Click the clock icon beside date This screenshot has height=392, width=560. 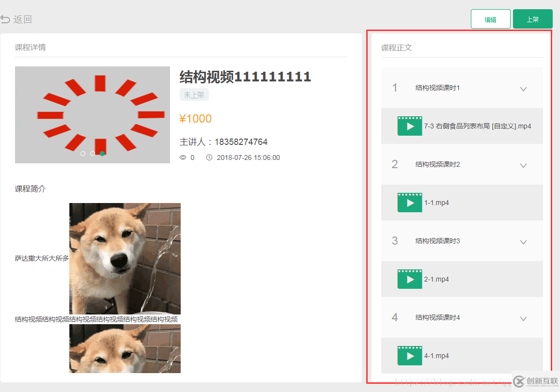coord(209,157)
